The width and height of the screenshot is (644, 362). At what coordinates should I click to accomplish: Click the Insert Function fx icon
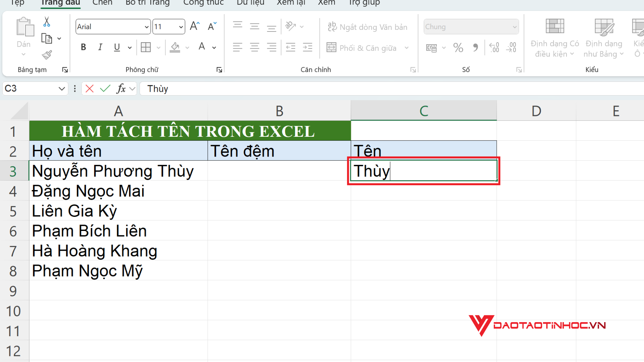point(121,88)
